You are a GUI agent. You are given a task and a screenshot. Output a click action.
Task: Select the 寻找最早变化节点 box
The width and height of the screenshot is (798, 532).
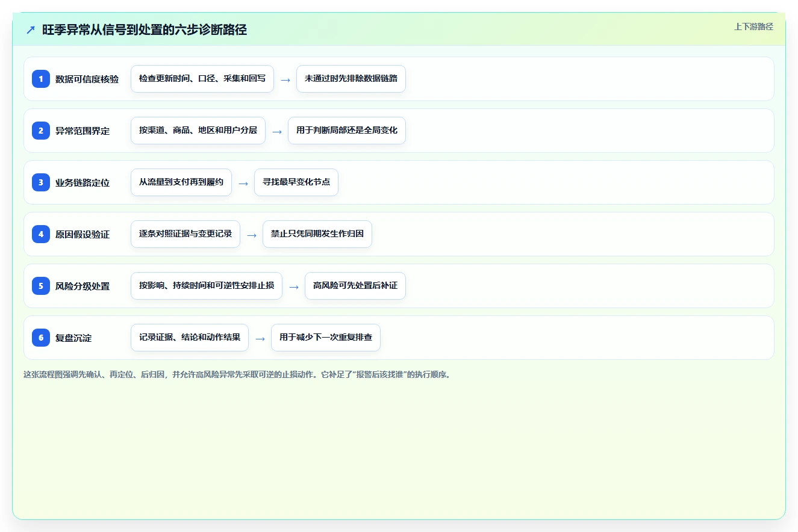tap(296, 182)
